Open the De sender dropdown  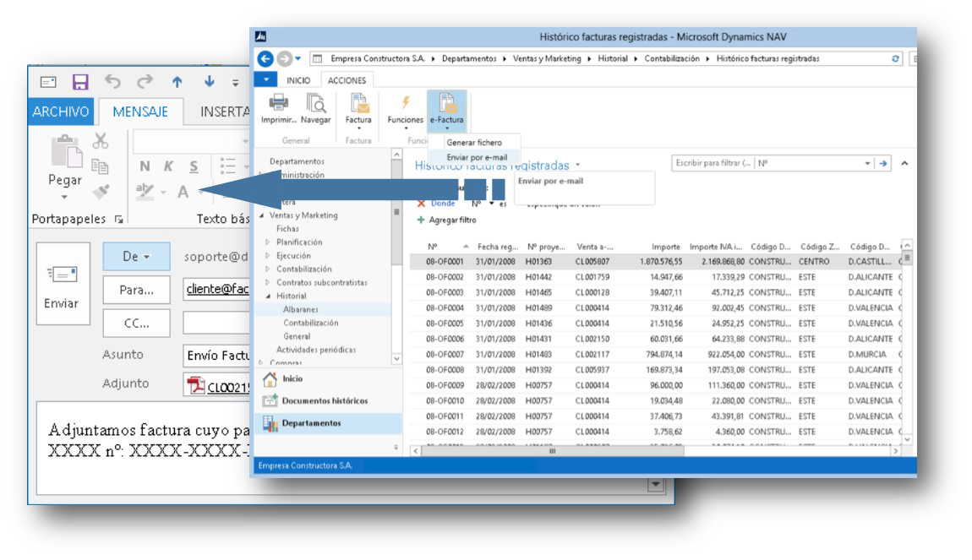point(136,257)
